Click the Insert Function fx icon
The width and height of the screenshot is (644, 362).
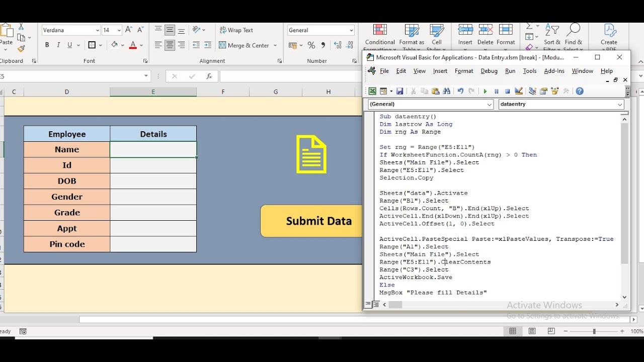coord(209,76)
